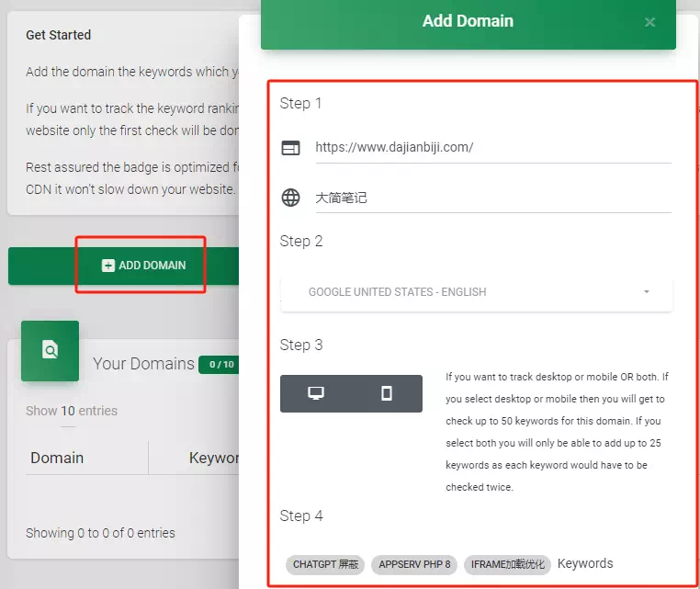Screen dimensions: 700x589
Task: Select the CHATGPT 屏蔽 keyword chip
Action: coord(326,564)
